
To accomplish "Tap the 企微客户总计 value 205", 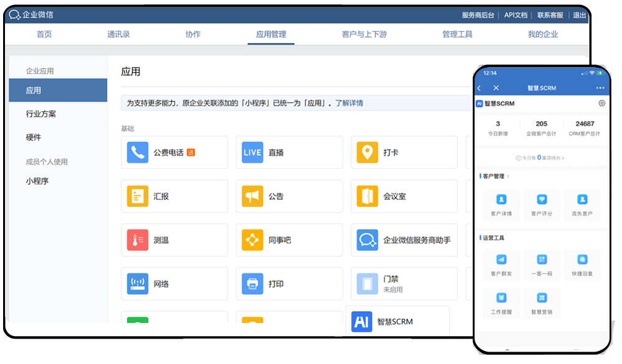I will click(x=542, y=124).
